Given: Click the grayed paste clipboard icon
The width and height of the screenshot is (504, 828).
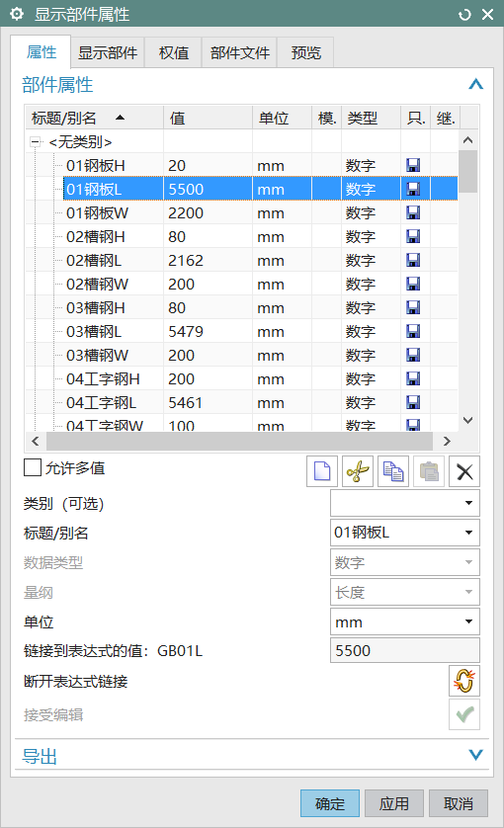Looking at the screenshot, I should [x=429, y=471].
